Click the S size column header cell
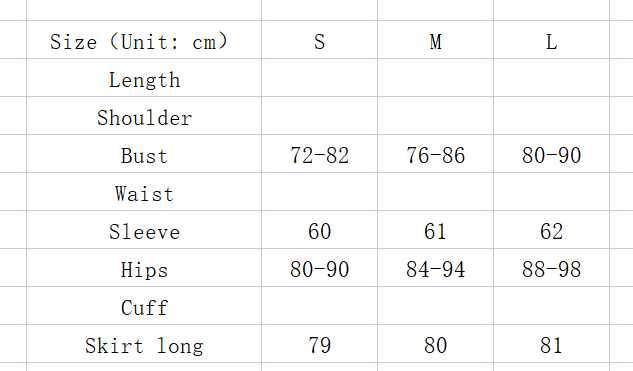Image resolution: width=633 pixels, height=371 pixels. (319, 40)
